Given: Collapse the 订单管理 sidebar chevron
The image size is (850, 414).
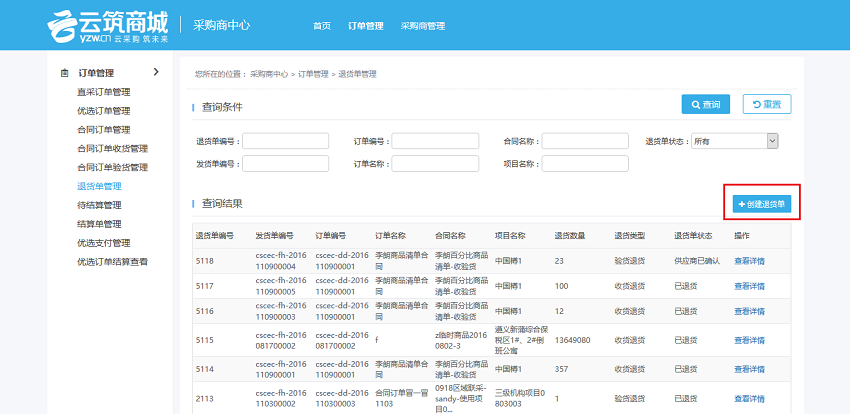Looking at the screenshot, I should 155,72.
